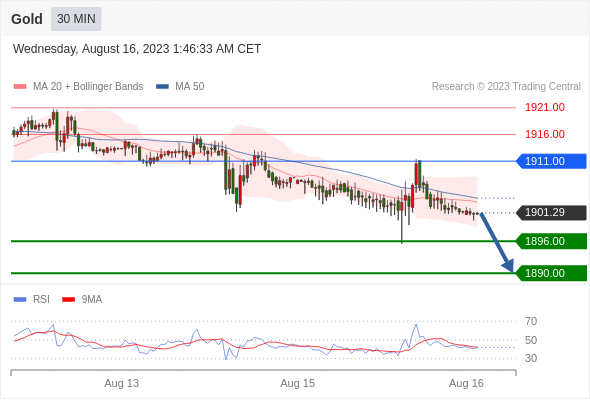Viewport: 590px width, 400px height.
Task: Click the 1921.00 resistance label
Action: tap(545, 108)
